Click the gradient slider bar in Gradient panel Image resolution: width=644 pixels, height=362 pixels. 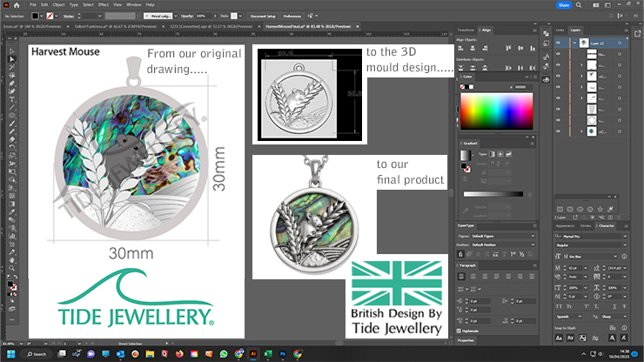point(493,194)
